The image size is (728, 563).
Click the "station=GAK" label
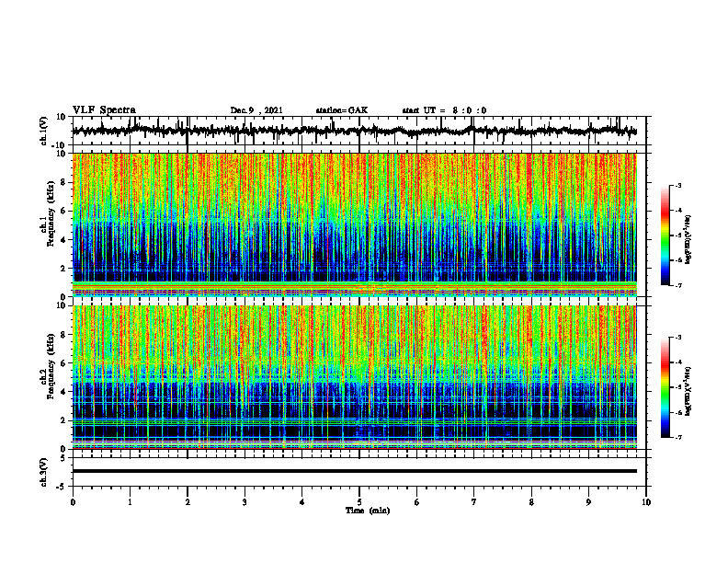click(342, 110)
